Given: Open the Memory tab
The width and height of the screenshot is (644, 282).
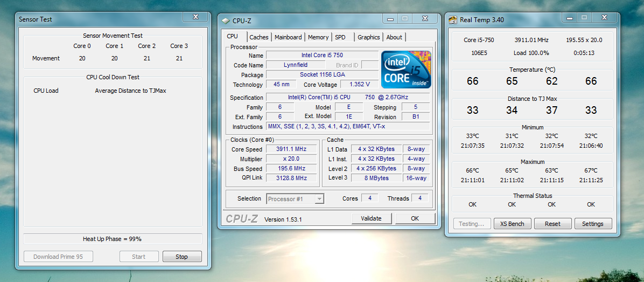Looking at the screenshot, I should point(318,37).
